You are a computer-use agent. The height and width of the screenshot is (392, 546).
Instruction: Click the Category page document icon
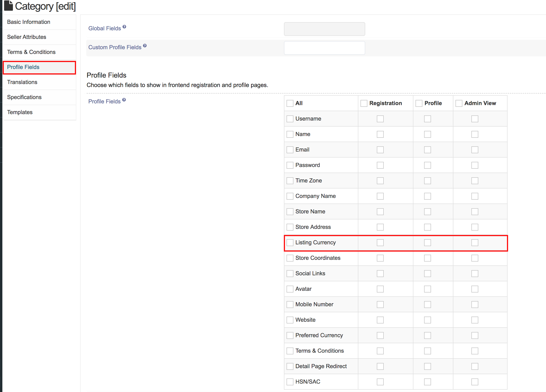coord(8,6)
